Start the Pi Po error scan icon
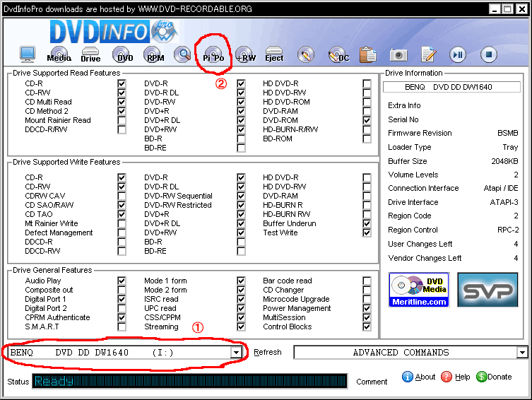The width and height of the screenshot is (532, 400). [213, 54]
